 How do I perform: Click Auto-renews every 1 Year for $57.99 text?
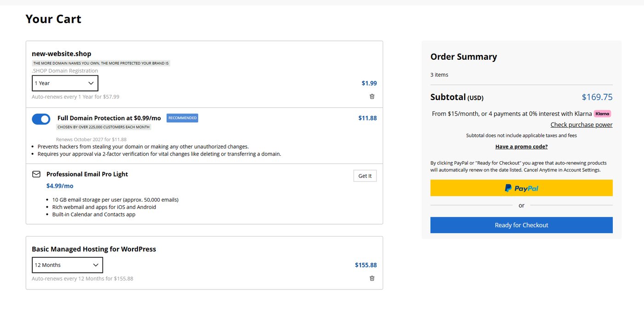click(75, 97)
